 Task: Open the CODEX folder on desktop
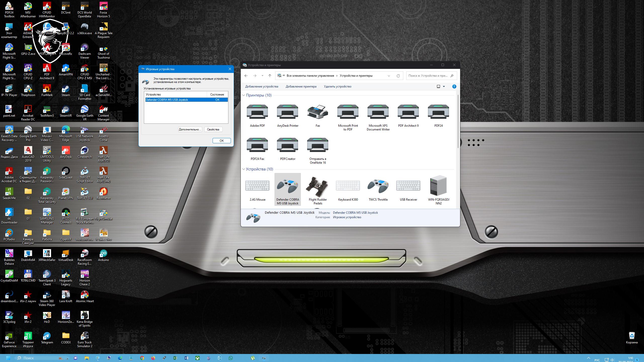[x=66, y=338]
